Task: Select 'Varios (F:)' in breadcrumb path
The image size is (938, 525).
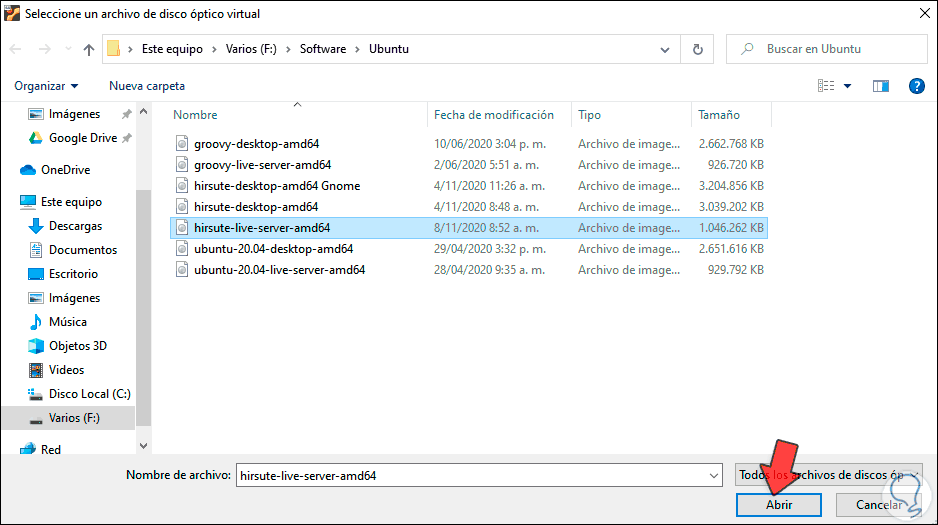Action: tap(251, 49)
